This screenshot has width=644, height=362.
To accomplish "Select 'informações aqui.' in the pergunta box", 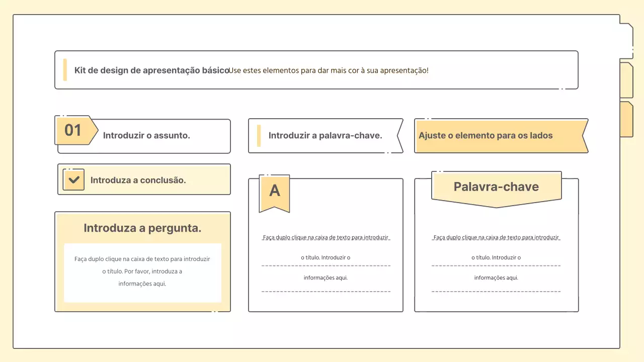I will (142, 284).
